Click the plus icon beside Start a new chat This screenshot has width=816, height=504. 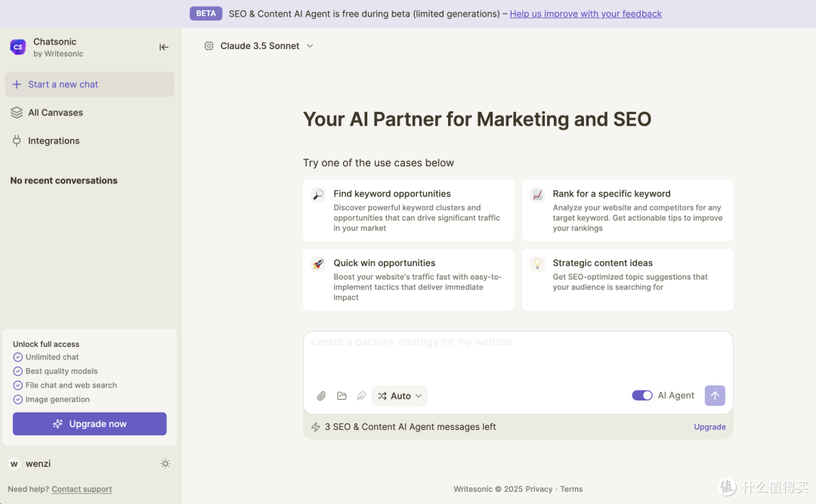click(x=17, y=85)
